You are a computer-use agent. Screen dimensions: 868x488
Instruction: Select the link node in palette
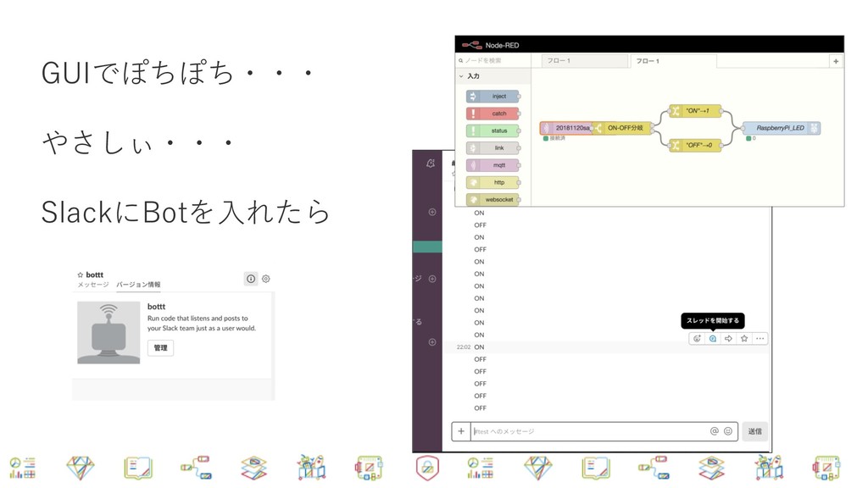[493, 147]
